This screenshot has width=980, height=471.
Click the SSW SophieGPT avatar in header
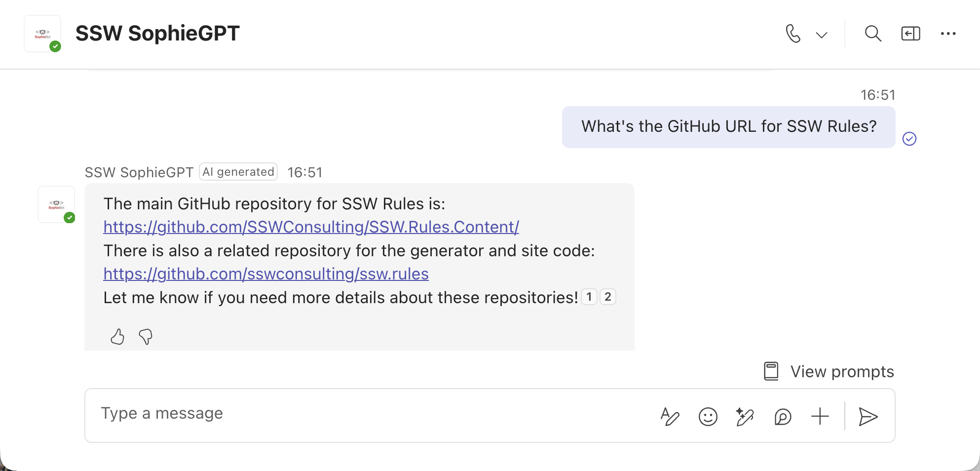pos(43,34)
